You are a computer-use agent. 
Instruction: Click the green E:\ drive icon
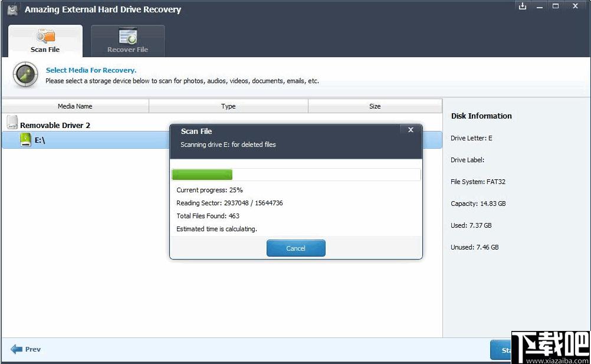coord(25,140)
